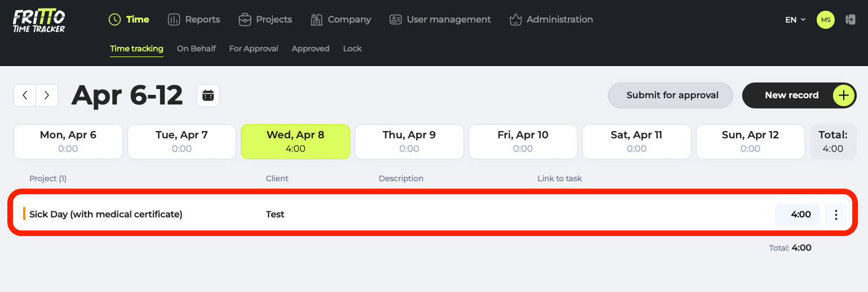Viewport: 868px width, 292px height.
Task: Switch to the On Behalf tab
Action: [196, 49]
